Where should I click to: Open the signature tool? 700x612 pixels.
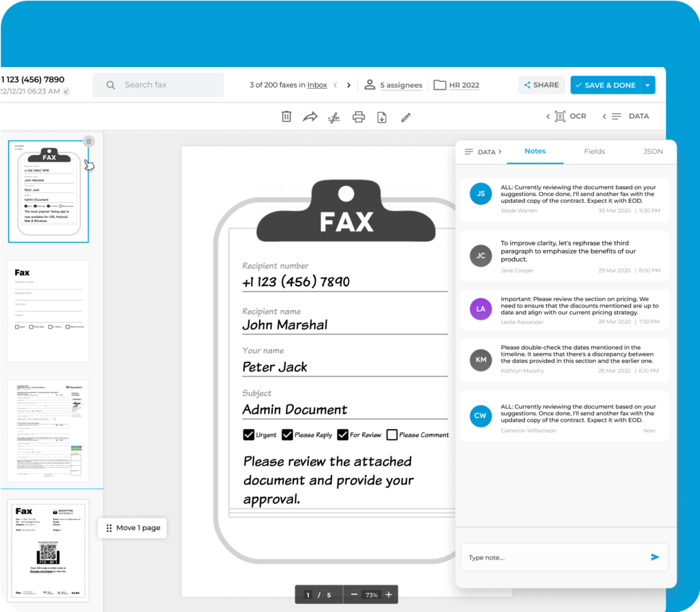pos(334,117)
